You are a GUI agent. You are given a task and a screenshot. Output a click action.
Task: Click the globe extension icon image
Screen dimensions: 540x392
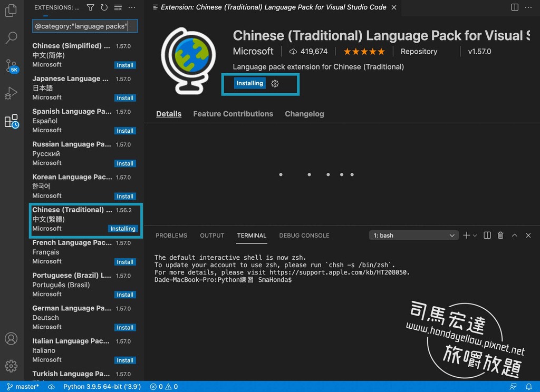188,61
